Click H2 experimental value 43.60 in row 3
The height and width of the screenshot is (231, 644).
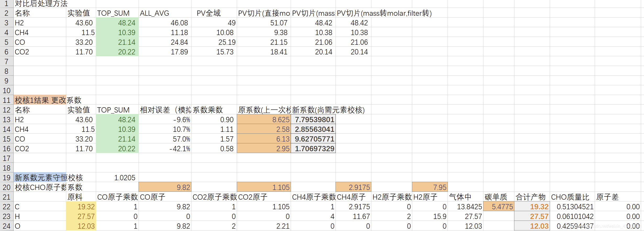click(x=81, y=22)
